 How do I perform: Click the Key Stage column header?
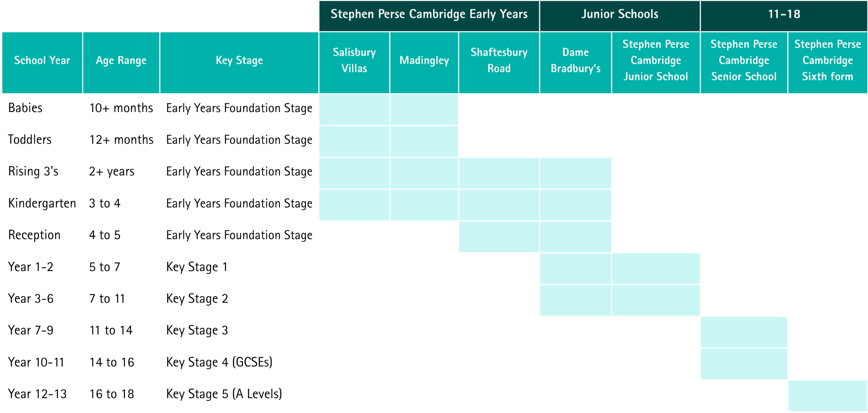[x=239, y=60]
